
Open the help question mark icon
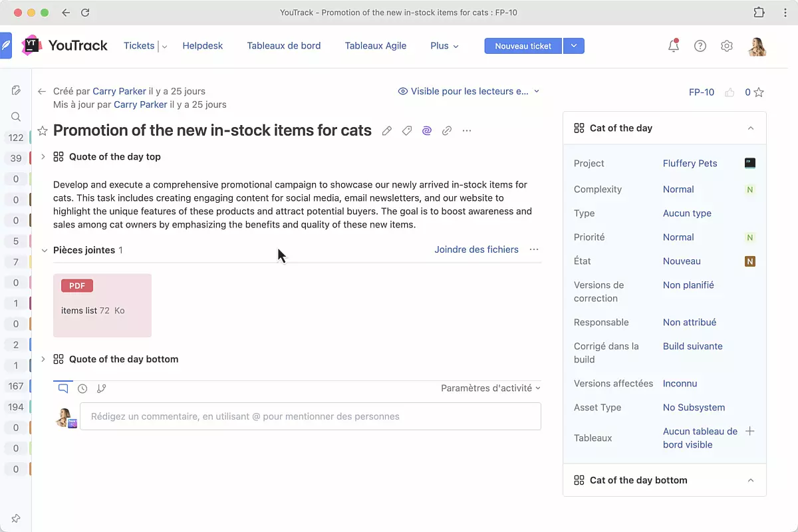700,46
